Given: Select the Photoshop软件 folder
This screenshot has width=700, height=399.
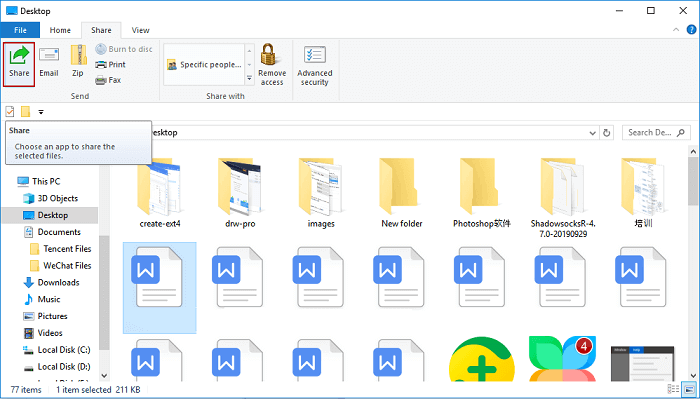Looking at the screenshot, I should click(482, 193).
